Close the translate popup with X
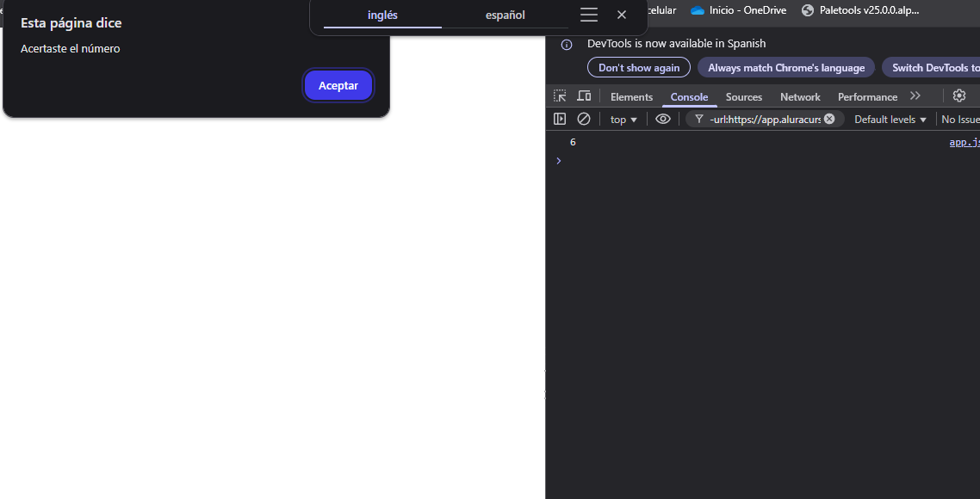 [621, 15]
